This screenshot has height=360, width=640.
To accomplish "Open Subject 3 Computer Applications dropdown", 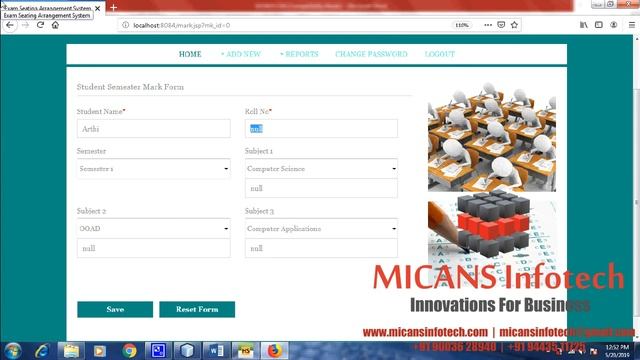I will pos(321,229).
